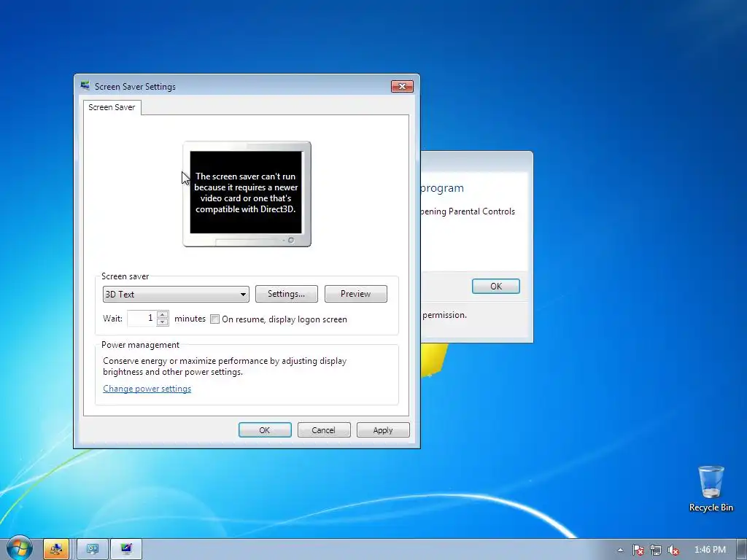This screenshot has width=747, height=560.
Task: Show hidden system tray icons
Action: click(x=620, y=550)
